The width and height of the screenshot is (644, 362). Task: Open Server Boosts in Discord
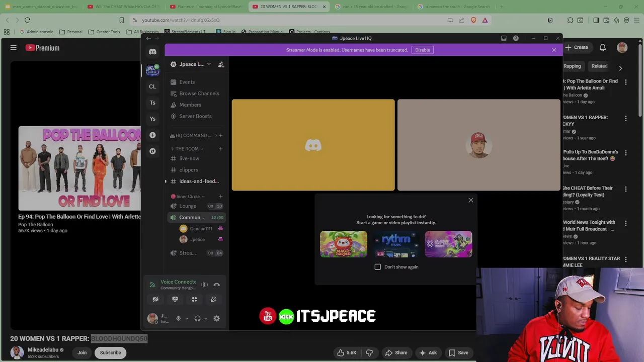[195, 116]
